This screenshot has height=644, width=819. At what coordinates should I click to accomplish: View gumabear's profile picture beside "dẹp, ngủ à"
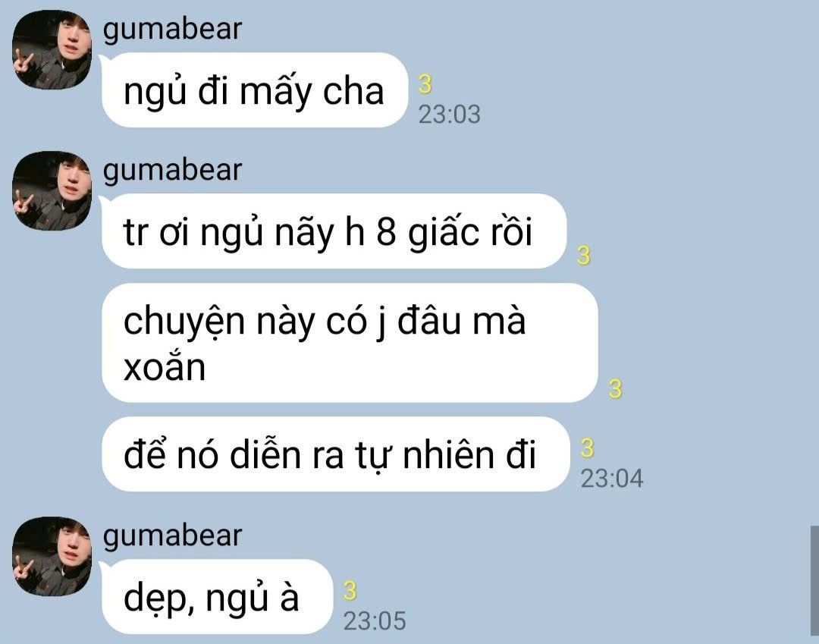[52, 557]
